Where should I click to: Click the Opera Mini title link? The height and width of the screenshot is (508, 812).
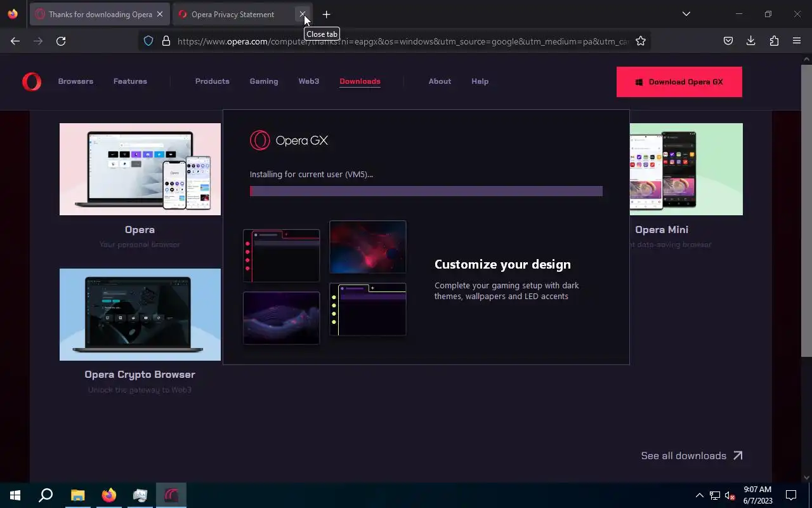point(662,230)
